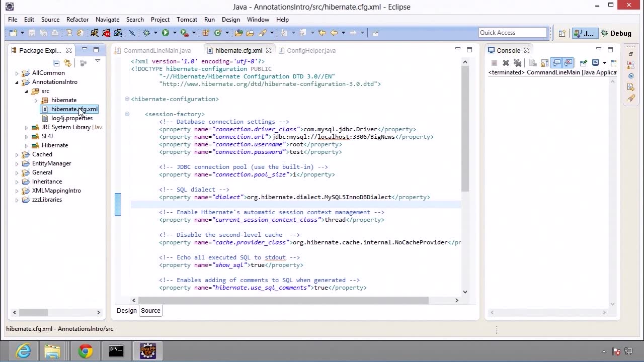The image size is (644, 362).
Task: Run the program with green play icon
Action: pyautogui.click(x=165, y=33)
